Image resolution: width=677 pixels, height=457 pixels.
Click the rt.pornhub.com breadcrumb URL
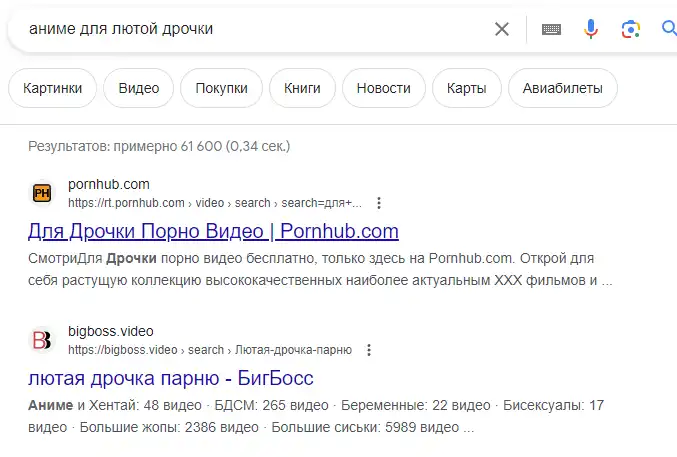tap(215, 203)
